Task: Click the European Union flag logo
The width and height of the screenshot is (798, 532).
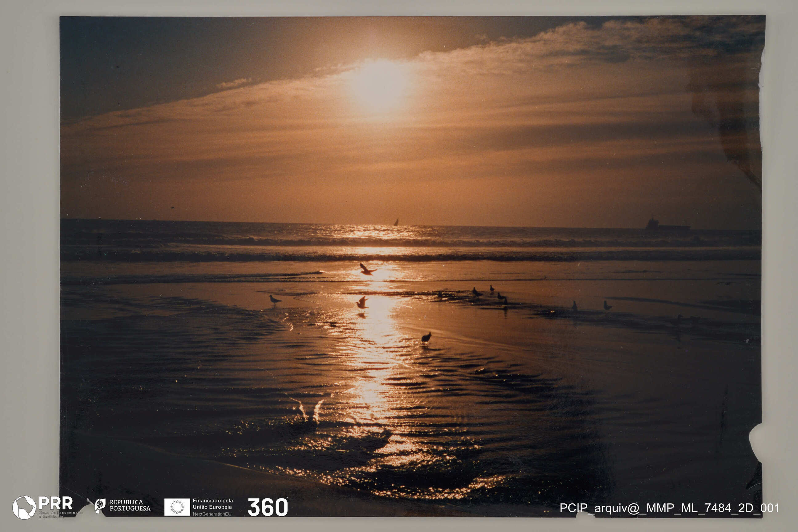Action: 177,507
